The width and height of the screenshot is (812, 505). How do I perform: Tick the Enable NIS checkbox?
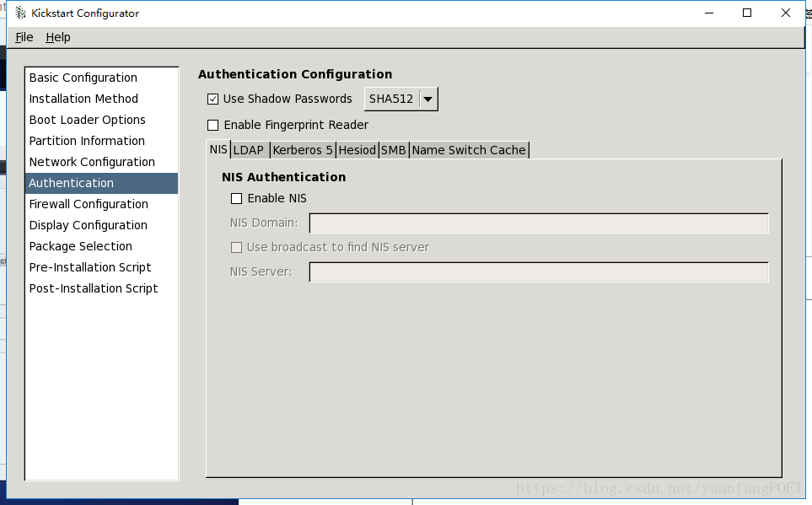click(x=236, y=198)
